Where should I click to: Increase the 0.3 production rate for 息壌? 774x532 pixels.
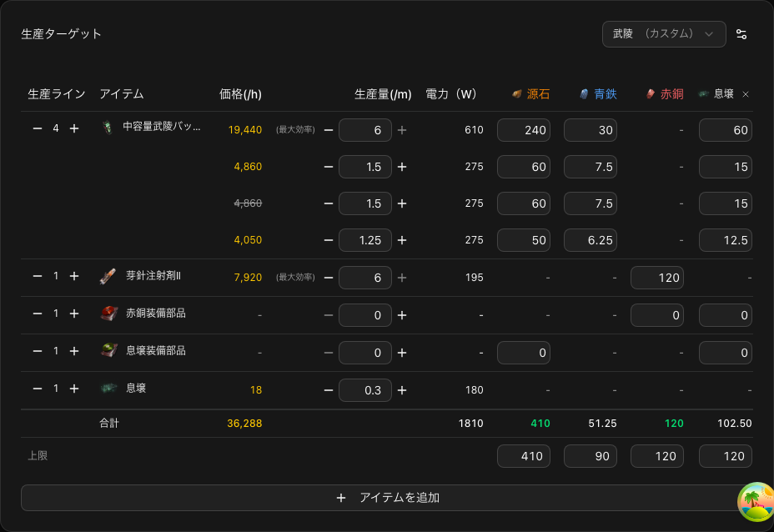402,390
